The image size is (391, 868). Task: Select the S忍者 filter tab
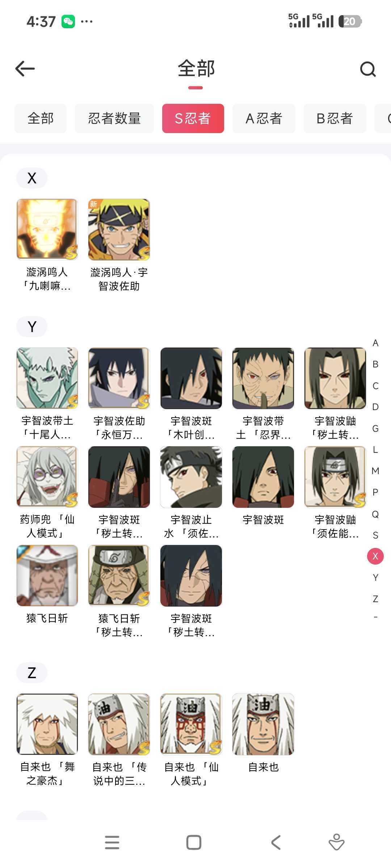[193, 118]
